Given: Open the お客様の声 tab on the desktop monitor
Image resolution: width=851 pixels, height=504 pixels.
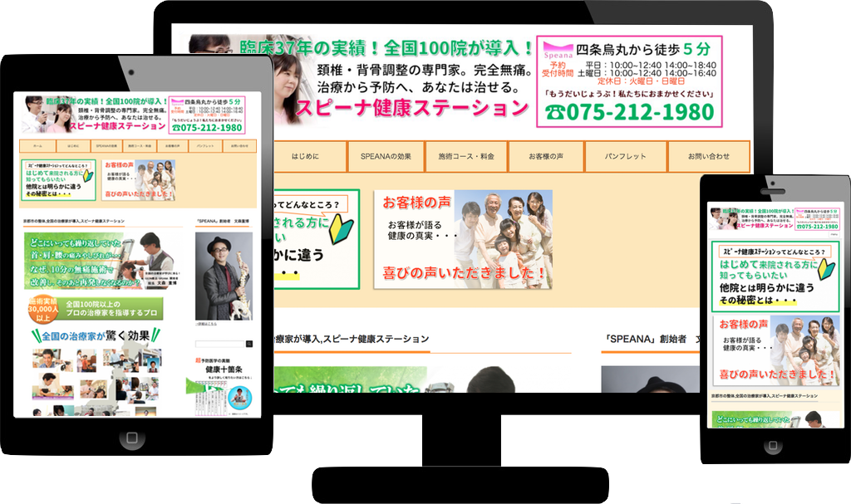Looking at the screenshot, I should 546,156.
